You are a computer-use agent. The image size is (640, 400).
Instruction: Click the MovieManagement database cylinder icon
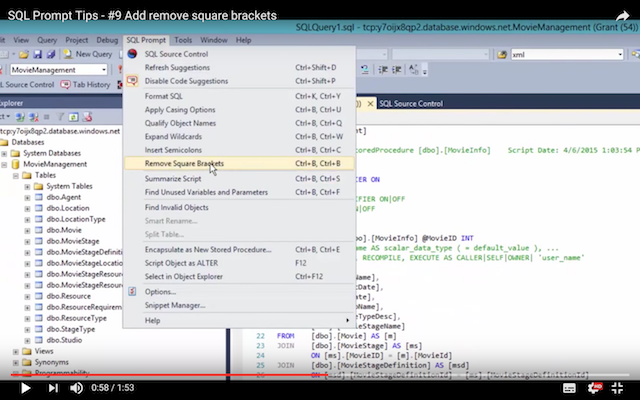16,164
